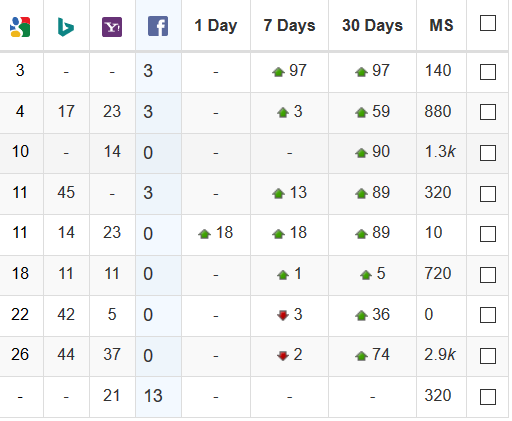Select checkbox in the row with MS 720
The image size is (512, 421).
(x=488, y=275)
